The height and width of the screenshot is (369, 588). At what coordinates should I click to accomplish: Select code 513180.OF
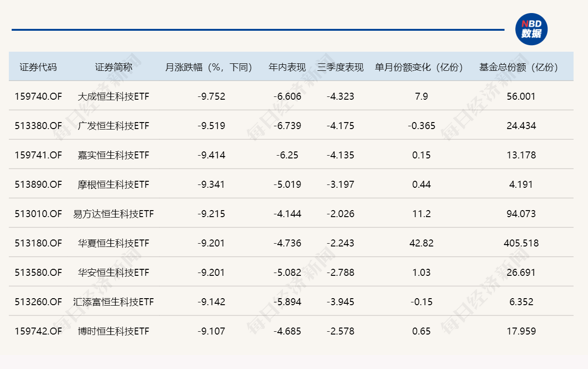tap(38, 243)
